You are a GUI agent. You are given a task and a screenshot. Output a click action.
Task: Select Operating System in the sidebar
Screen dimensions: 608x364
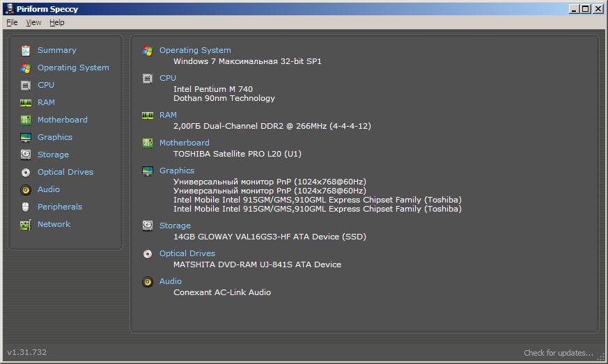(73, 68)
